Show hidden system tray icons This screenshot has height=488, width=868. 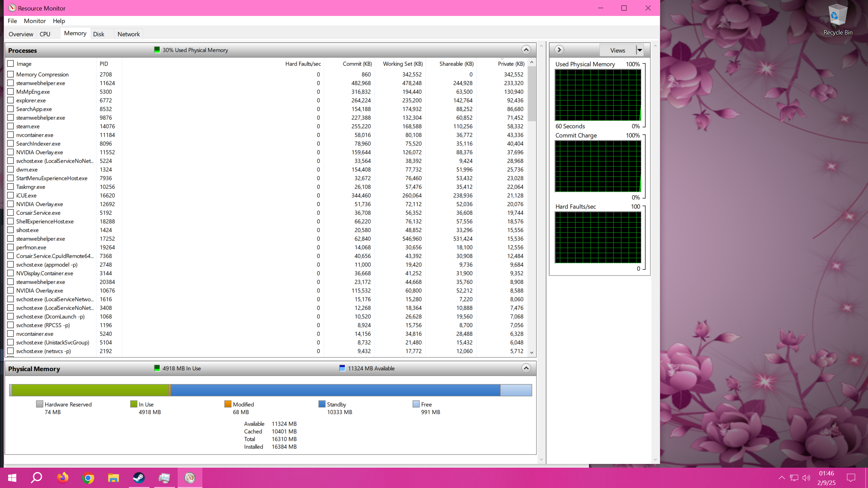tap(782, 478)
